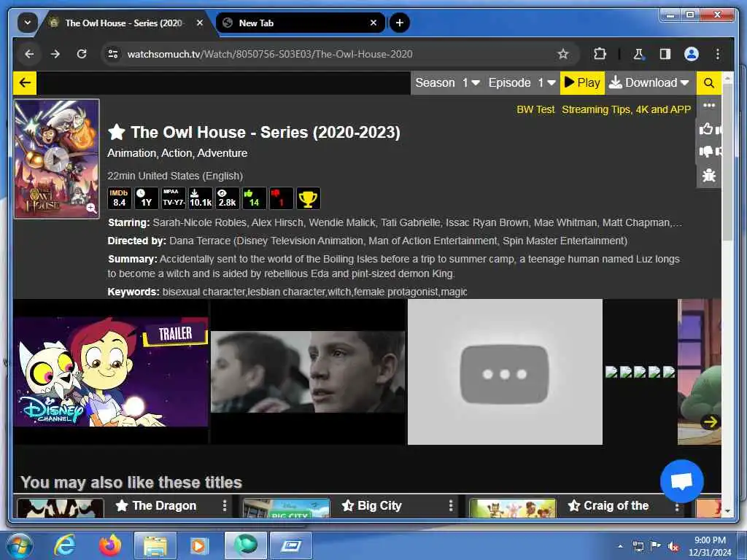The image size is (747, 560).
Task: Toggle favorite star on Big City card
Action: [348, 505]
